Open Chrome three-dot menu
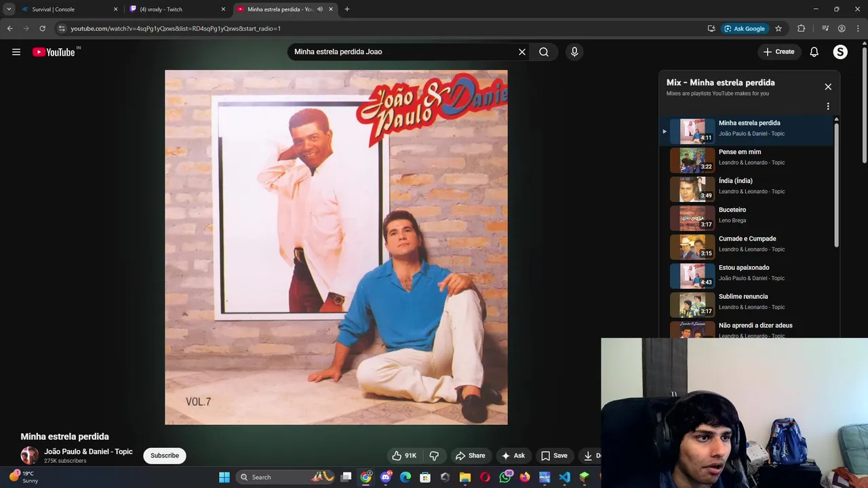Image resolution: width=868 pixels, height=488 pixels. [858, 28]
